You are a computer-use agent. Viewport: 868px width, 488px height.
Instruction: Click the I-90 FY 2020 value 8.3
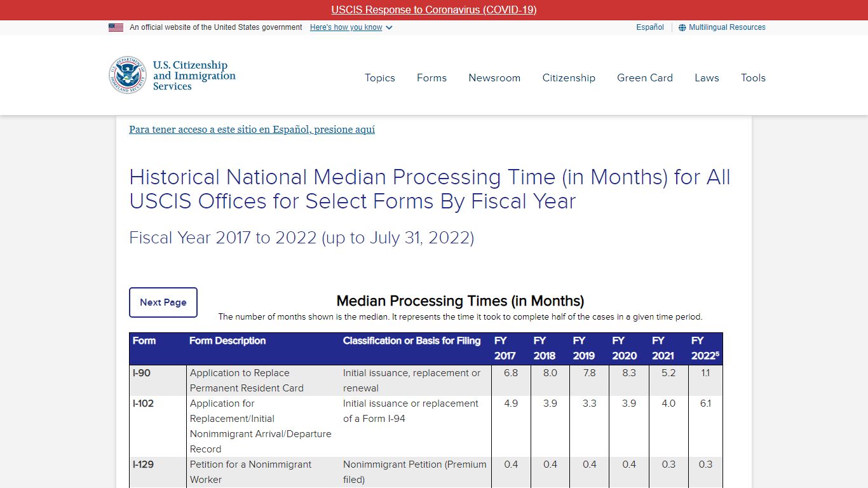coord(629,373)
